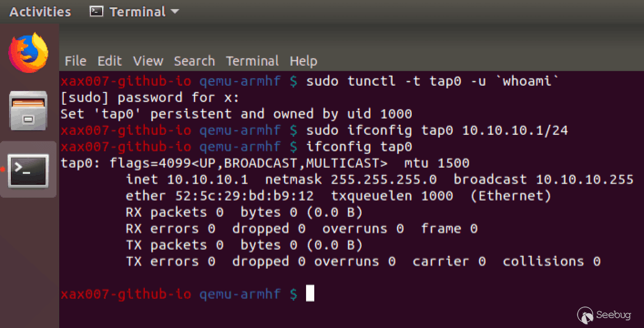Click the '[sudo] password for x:' line
Screen dimensions: 644x328
pos(150,98)
